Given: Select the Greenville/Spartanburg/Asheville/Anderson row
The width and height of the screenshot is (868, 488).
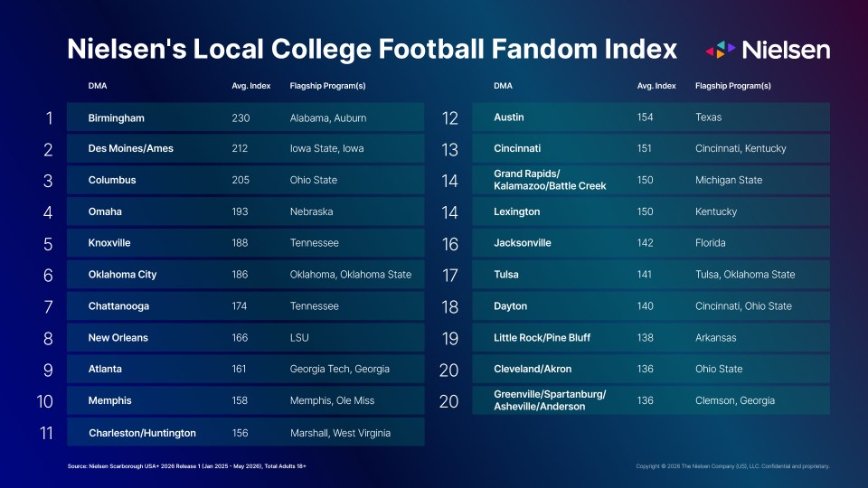Looking at the screenshot, I should (651, 400).
